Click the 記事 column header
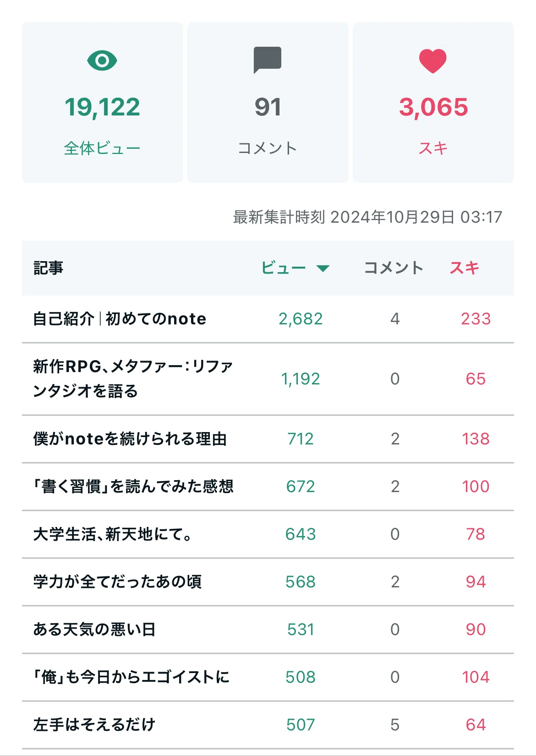Viewport: 536px width, 756px height. (48, 268)
